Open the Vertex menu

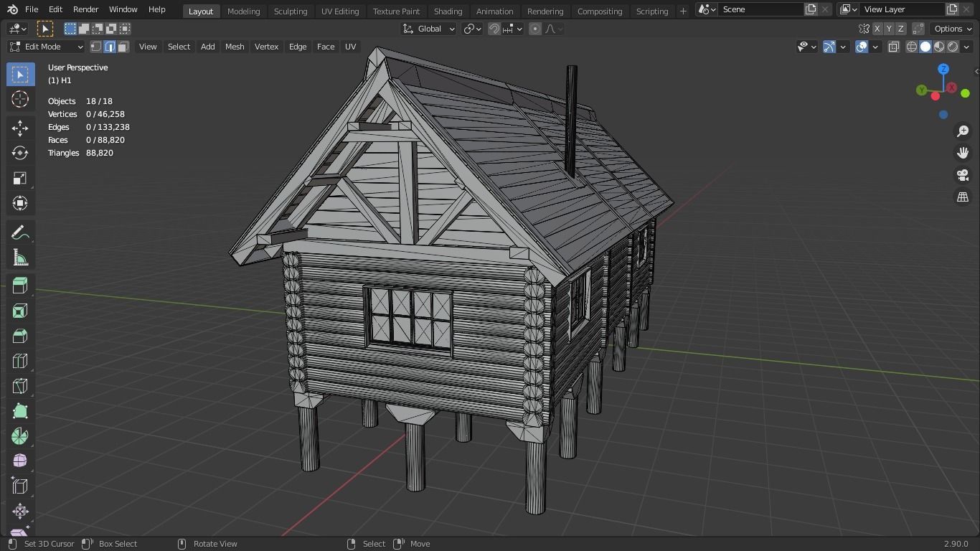[266, 47]
